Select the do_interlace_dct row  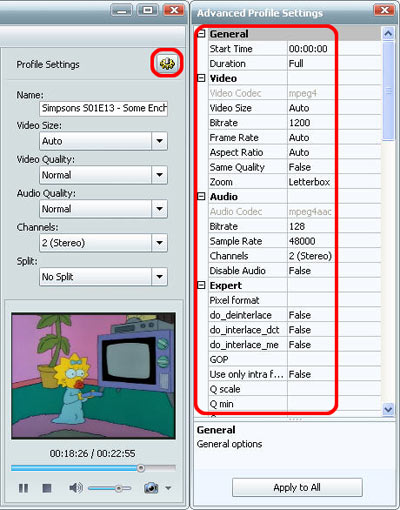coord(295,330)
